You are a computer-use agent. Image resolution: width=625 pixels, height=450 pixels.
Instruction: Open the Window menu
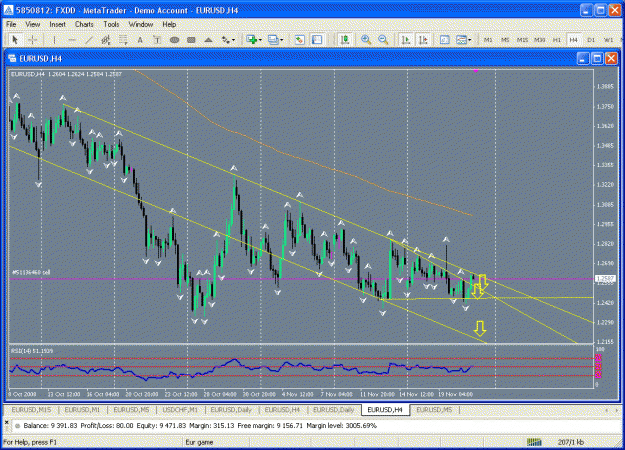click(x=141, y=24)
